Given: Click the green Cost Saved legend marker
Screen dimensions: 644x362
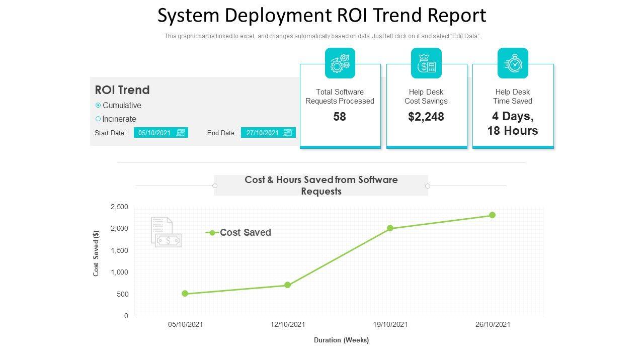Looking at the screenshot, I should tap(212, 233).
